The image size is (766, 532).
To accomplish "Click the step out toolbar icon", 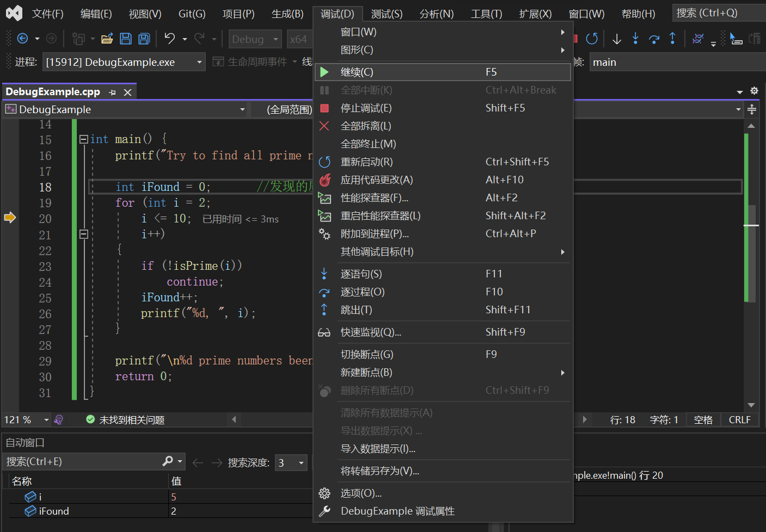I will [x=673, y=39].
